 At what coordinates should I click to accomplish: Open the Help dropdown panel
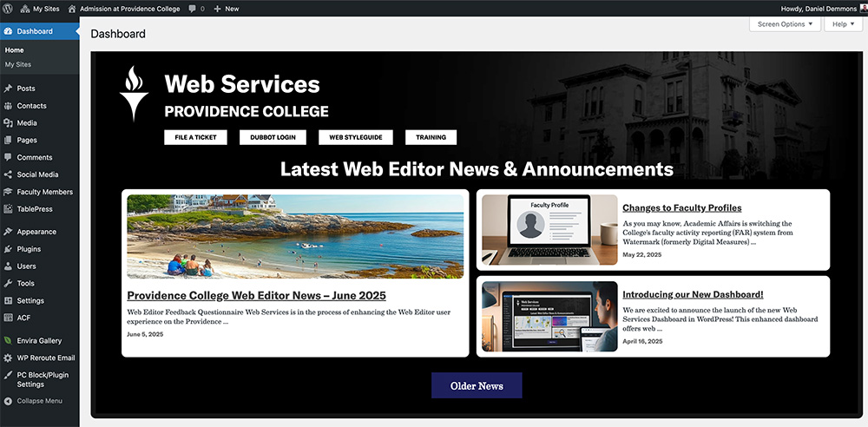(x=843, y=24)
